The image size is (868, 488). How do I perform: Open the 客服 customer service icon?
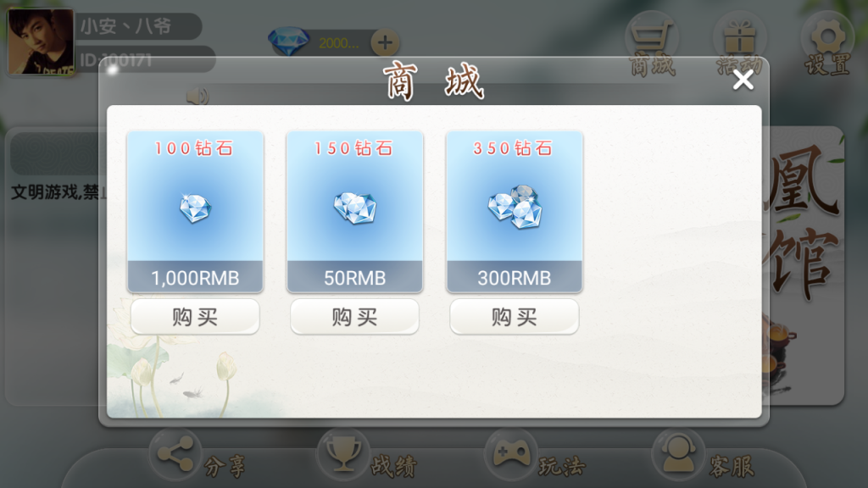(x=677, y=455)
